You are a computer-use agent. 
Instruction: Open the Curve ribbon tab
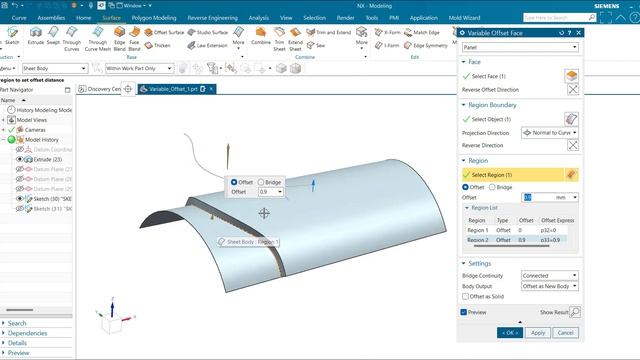point(19,18)
